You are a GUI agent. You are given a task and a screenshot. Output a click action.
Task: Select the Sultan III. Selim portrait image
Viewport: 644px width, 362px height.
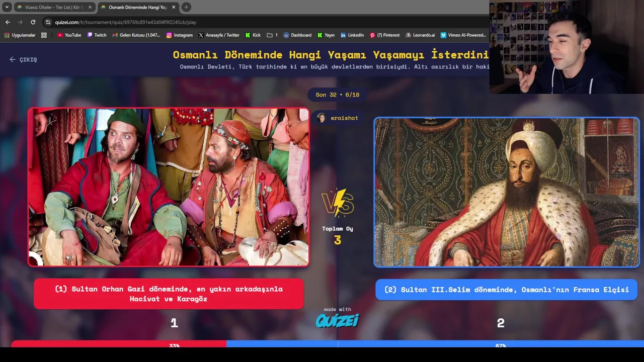pyautogui.click(x=507, y=192)
